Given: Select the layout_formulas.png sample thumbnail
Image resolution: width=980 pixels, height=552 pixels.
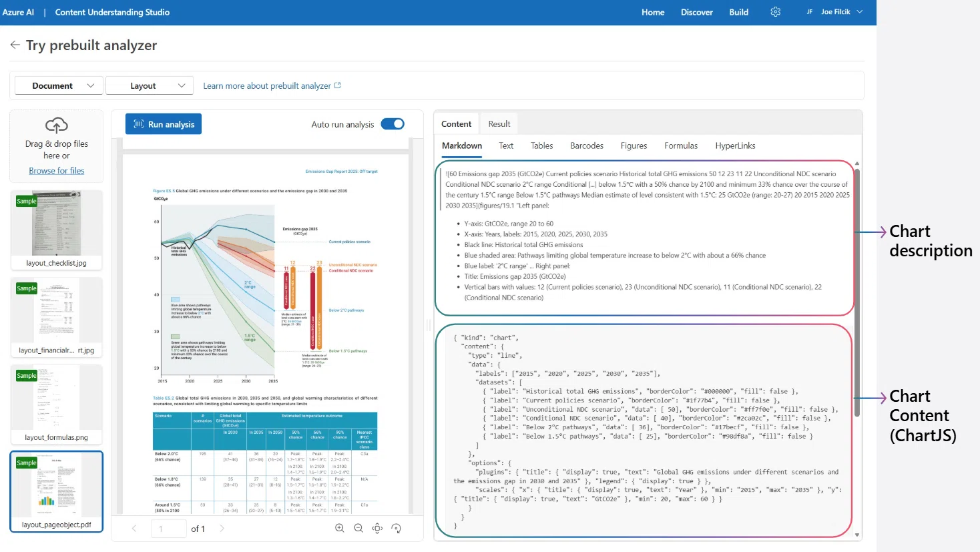Looking at the screenshot, I should pos(57,404).
